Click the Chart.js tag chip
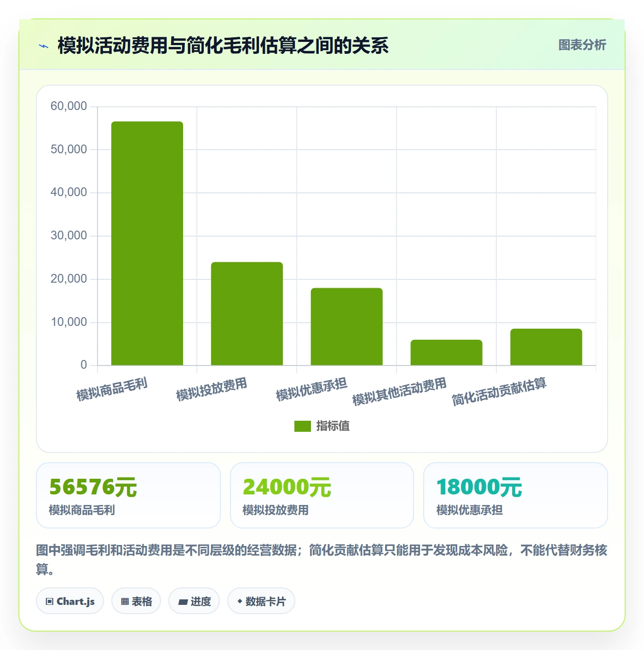This screenshot has height=650, width=644. 70,601
